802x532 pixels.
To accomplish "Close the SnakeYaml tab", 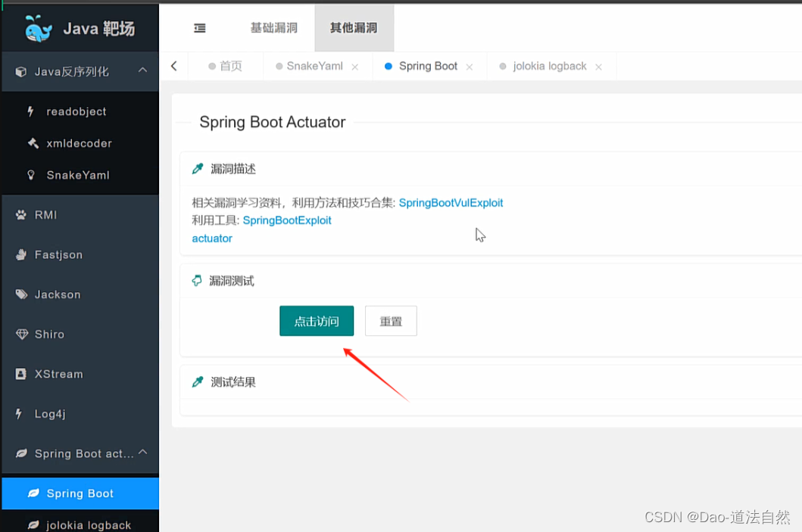I will point(355,67).
